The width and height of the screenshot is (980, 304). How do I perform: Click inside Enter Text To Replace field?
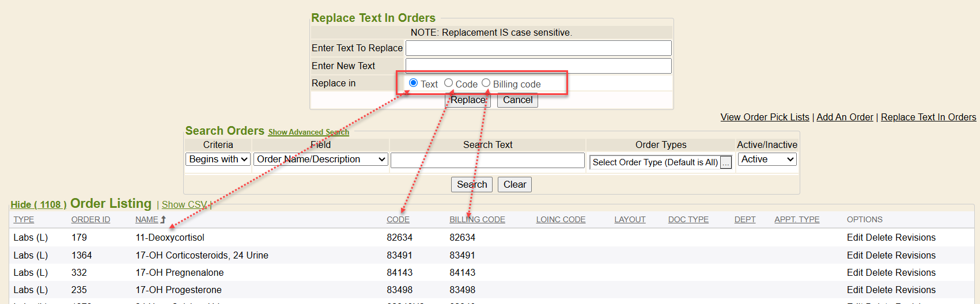pos(538,48)
